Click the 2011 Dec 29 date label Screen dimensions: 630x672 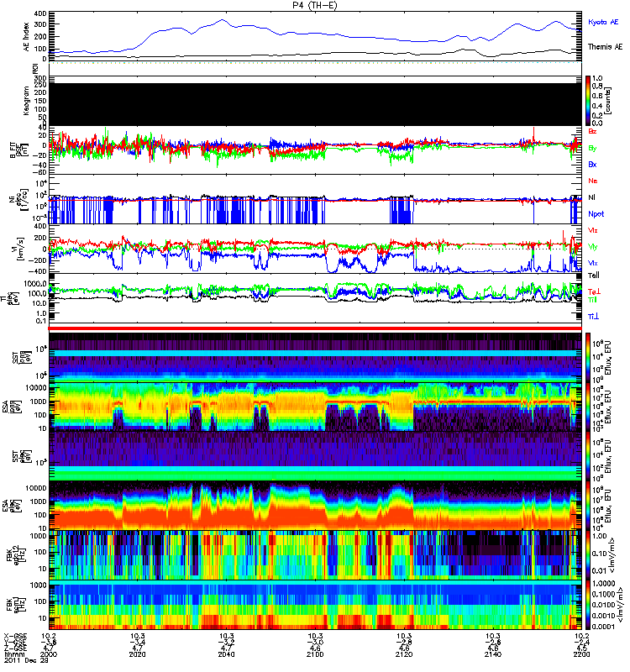click(26, 660)
